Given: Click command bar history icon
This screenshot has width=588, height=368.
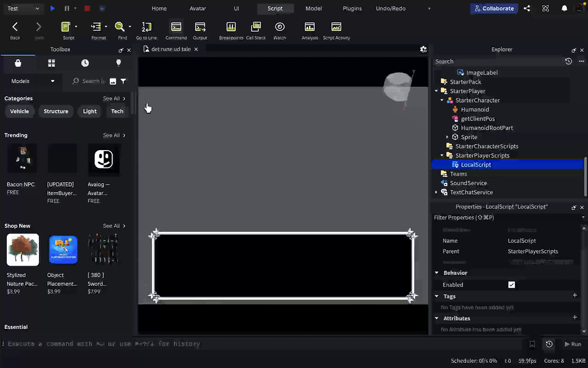Looking at the screenshot, I should tap(550, 344).
